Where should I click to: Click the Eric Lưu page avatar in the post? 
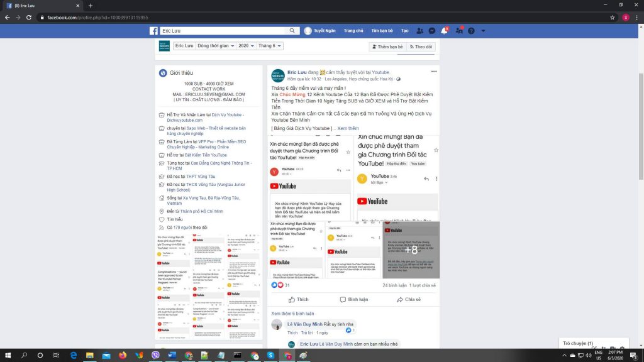coord(278,75)
